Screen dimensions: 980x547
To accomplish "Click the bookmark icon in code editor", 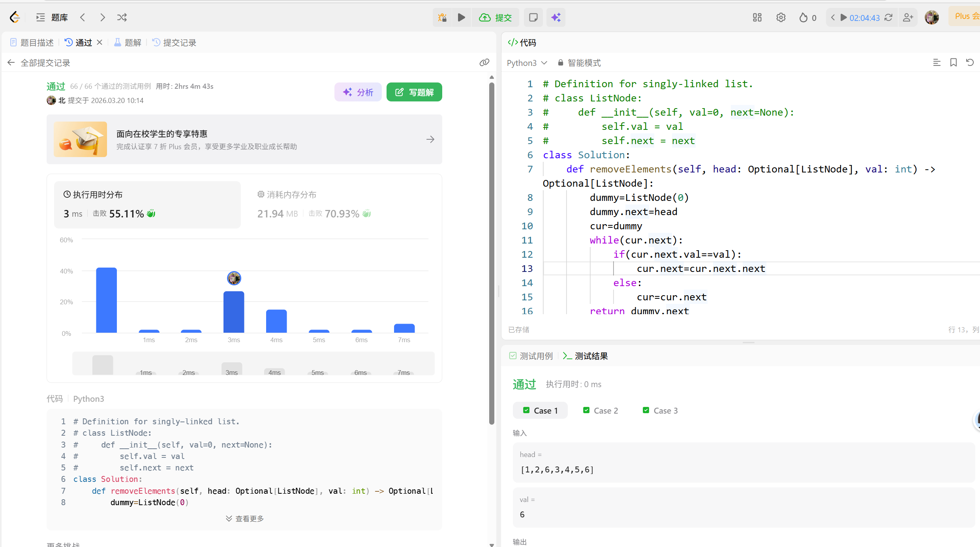I will [953, 62].
